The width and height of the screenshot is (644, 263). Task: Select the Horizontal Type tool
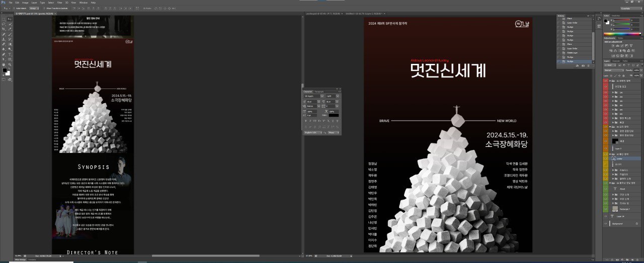pos(10,54)
